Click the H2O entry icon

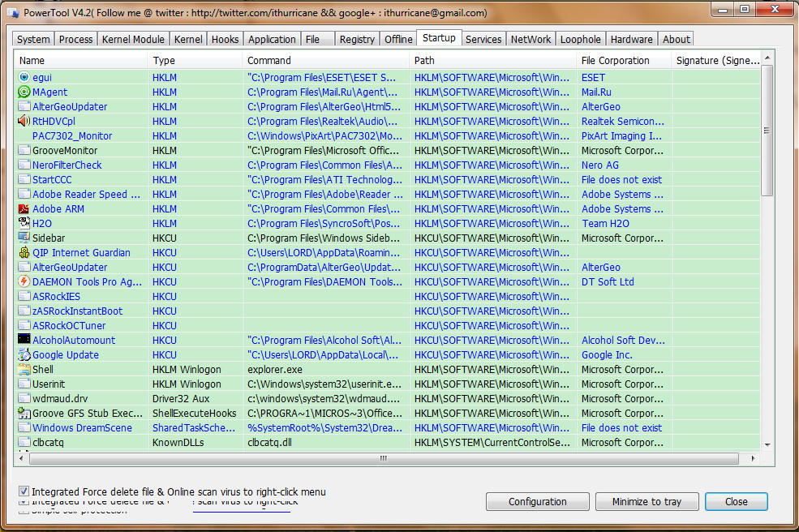(x=24, y=223)
